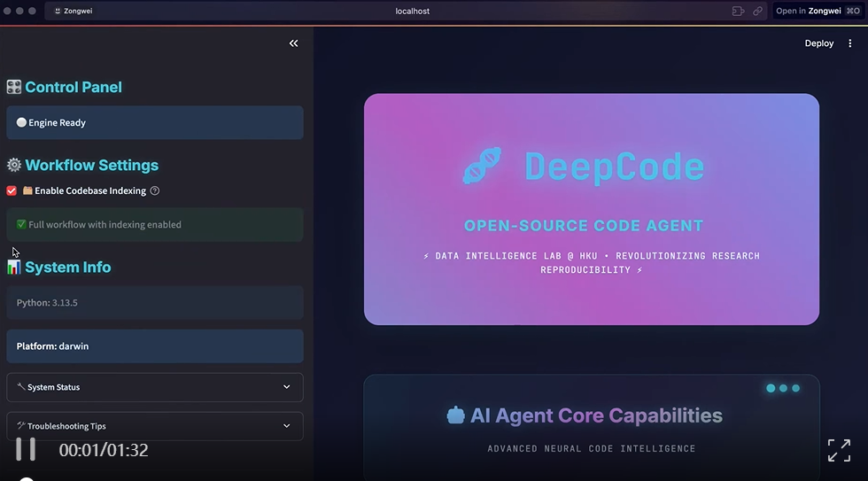
Task: Click the wrench icon in System Status
Action: (21, 386)
